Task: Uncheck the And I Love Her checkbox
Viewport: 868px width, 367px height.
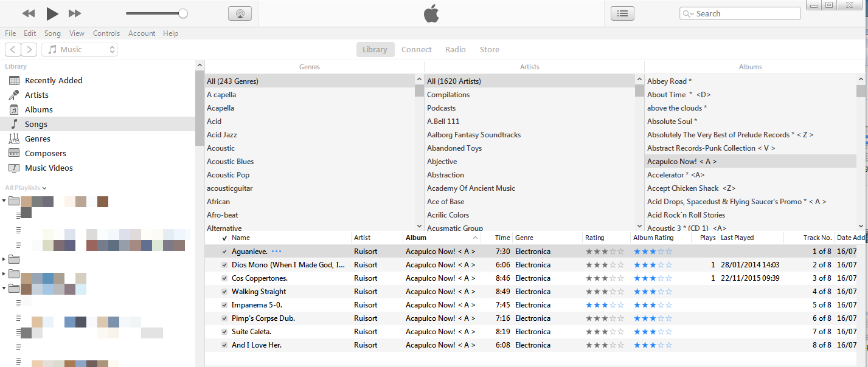Action: point(224,345)
